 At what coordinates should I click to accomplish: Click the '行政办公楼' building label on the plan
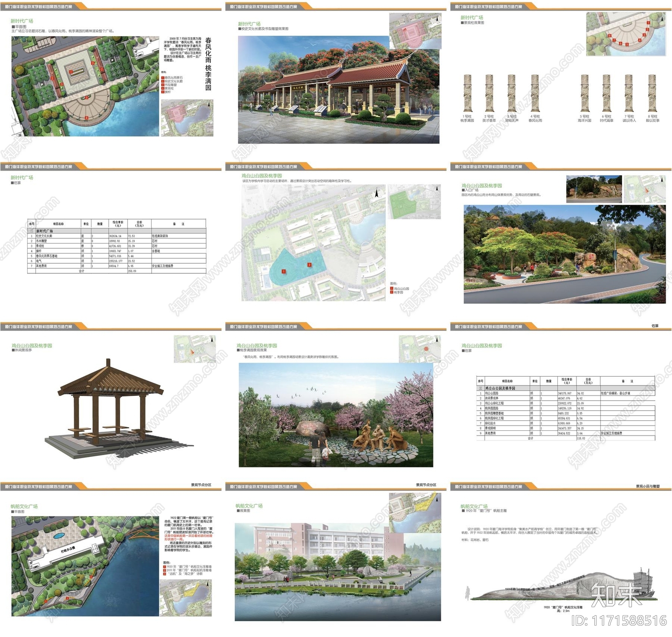[x=68, y=549]
